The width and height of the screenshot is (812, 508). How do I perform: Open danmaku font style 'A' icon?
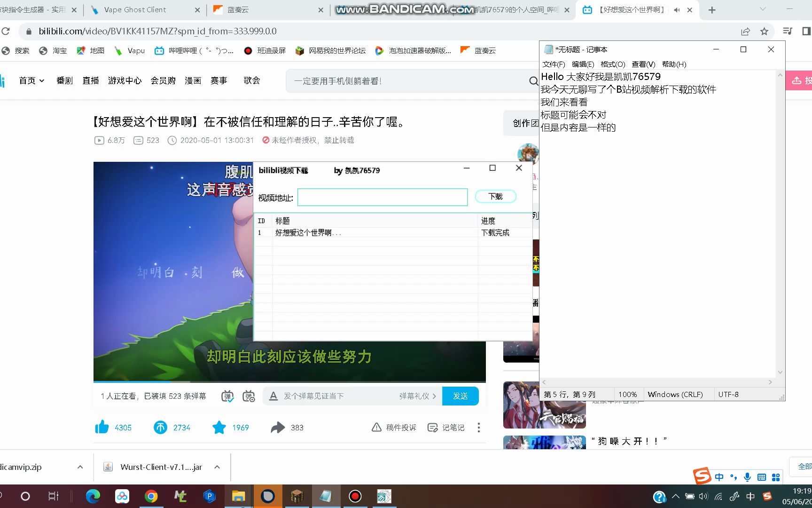tap(273, 396)
